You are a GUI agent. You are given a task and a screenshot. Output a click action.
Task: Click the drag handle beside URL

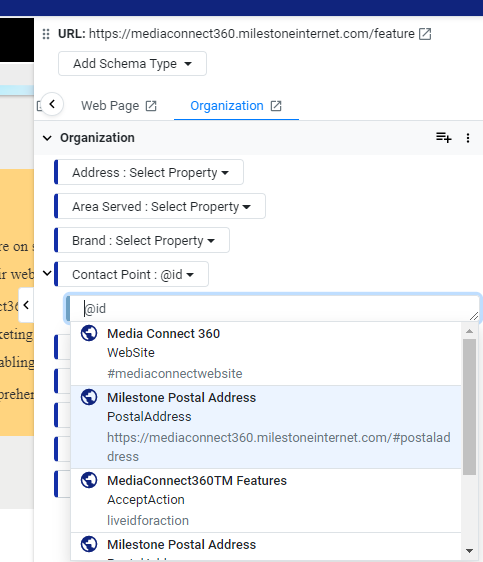[x=46, y=34]
